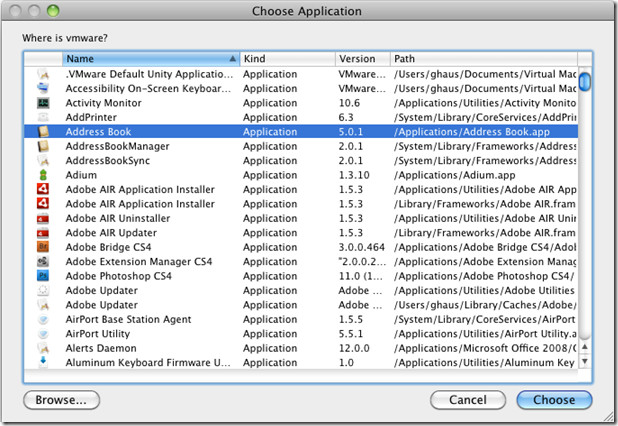Sort the list by the Name column
The width and height of the screenshot is (618, 426).
151,59
